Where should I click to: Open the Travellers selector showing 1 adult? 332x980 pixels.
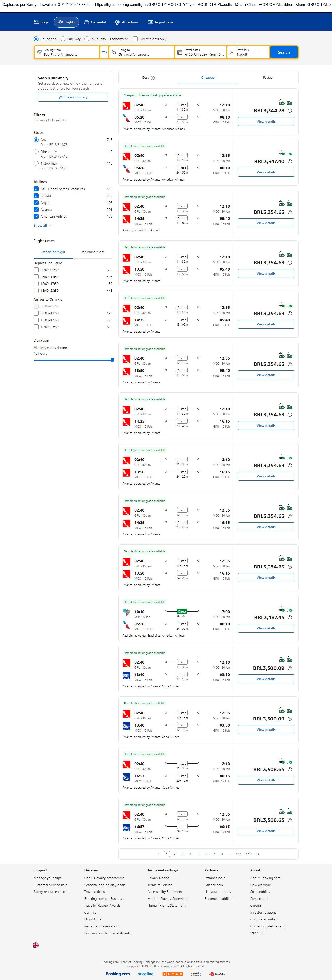click(x=248, y=52)
